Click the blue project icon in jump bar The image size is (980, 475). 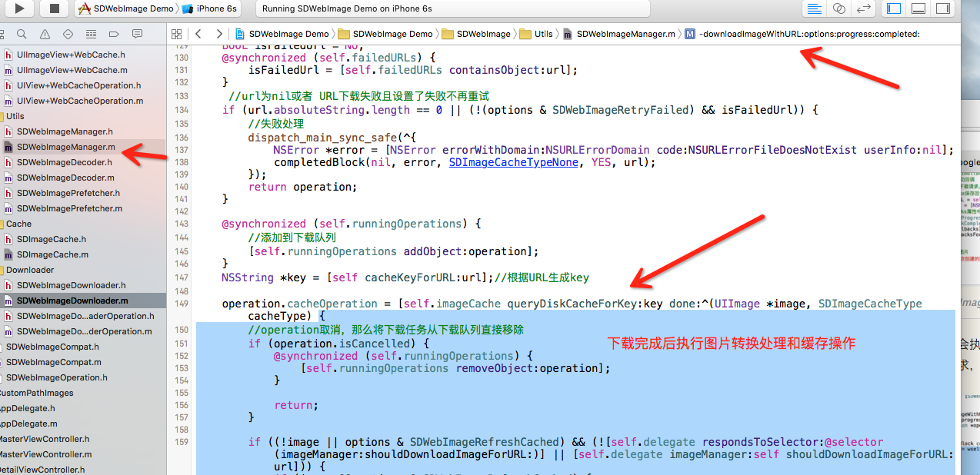click(240, 34)
